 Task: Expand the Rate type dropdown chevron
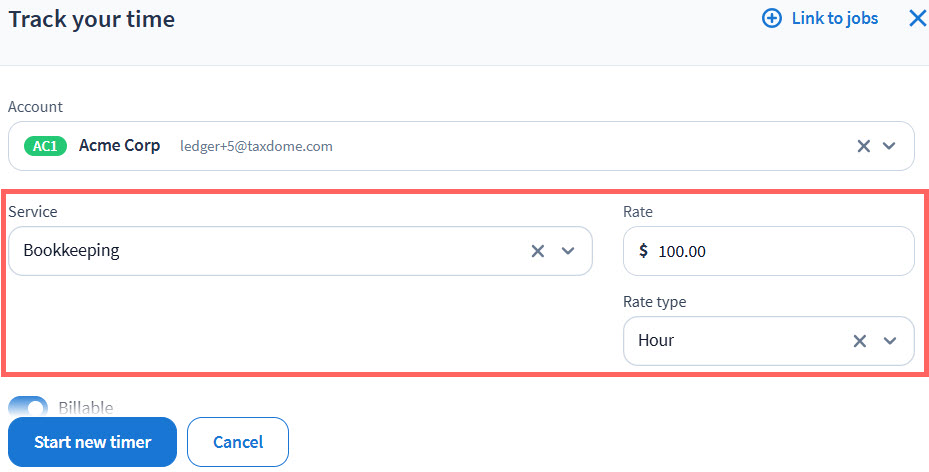890,341
